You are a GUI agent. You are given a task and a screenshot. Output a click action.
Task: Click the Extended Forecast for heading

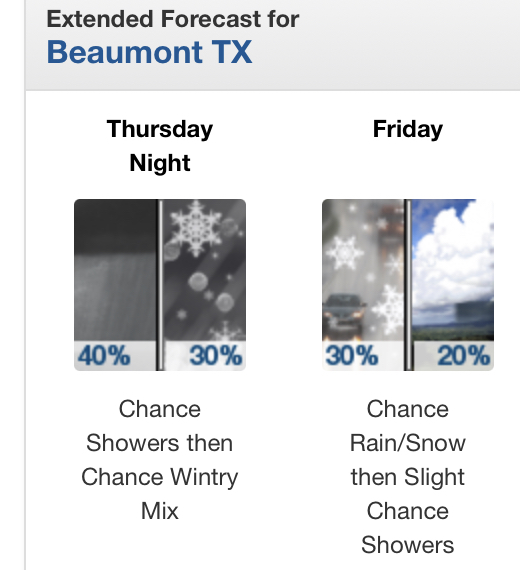click(x=173, y=19)
